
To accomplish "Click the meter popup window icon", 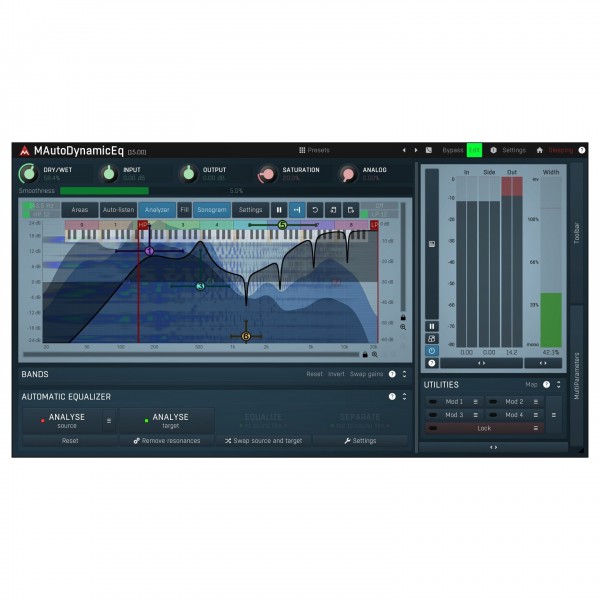I will pyautogui.click(x=432, y=339).
